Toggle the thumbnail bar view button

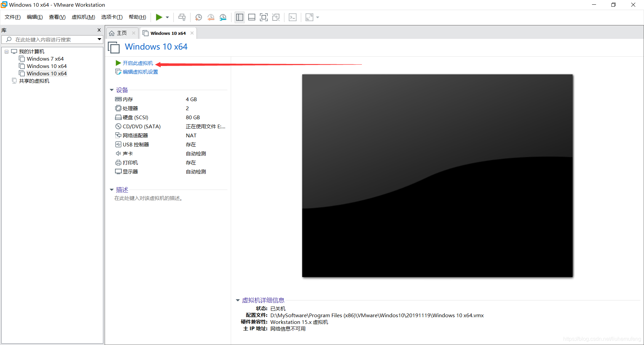[252, 17]
